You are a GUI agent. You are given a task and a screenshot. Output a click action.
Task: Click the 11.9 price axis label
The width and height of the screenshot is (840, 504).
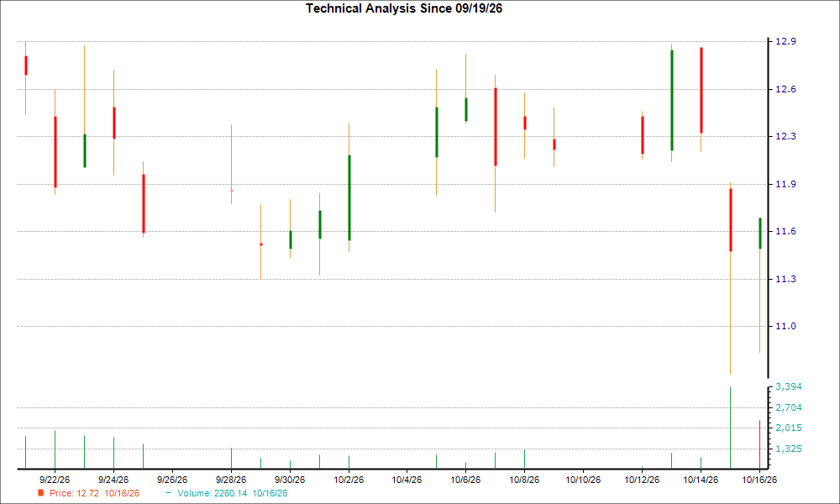pos(786,184)
